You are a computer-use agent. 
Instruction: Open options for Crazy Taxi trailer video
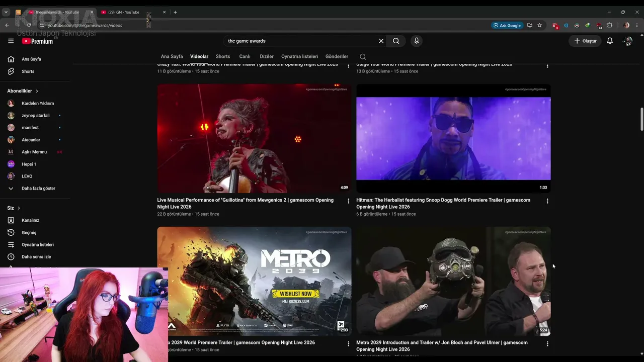[348, 66]
